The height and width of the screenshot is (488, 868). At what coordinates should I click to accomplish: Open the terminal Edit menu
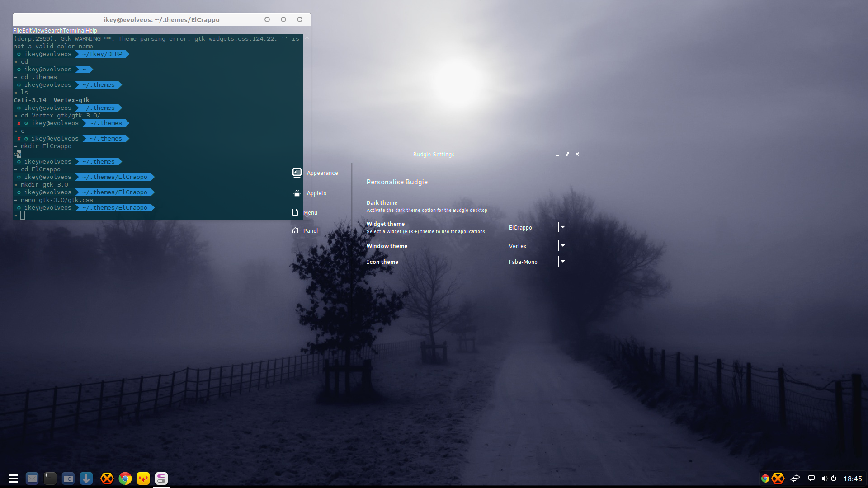click(27, 31)
